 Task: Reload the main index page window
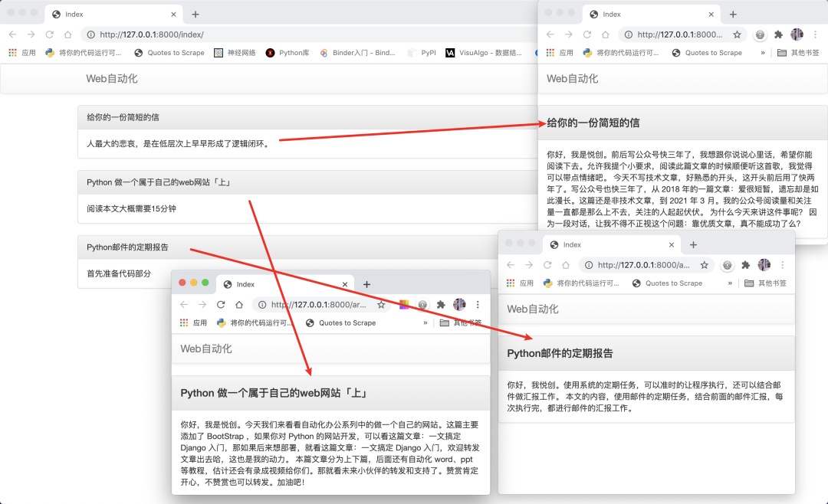click(x=50, y=34)
